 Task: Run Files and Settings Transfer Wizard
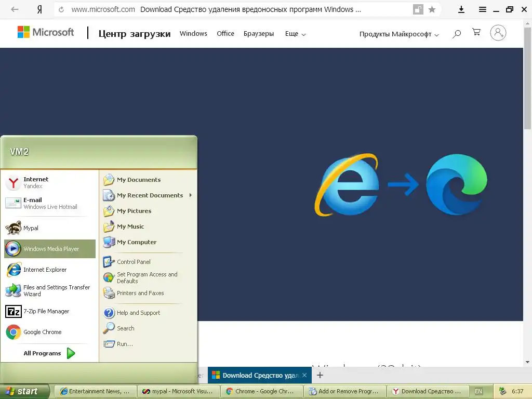50,290
